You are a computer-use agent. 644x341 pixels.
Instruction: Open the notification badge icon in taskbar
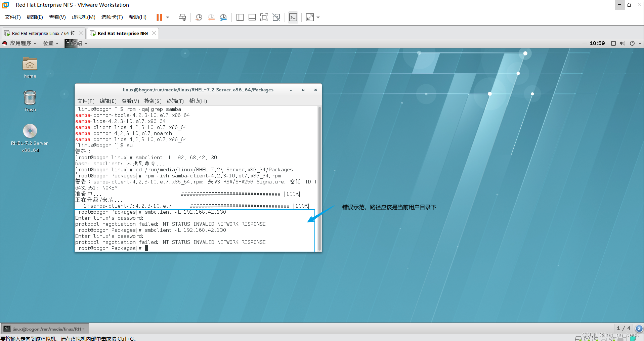point(639,328)
